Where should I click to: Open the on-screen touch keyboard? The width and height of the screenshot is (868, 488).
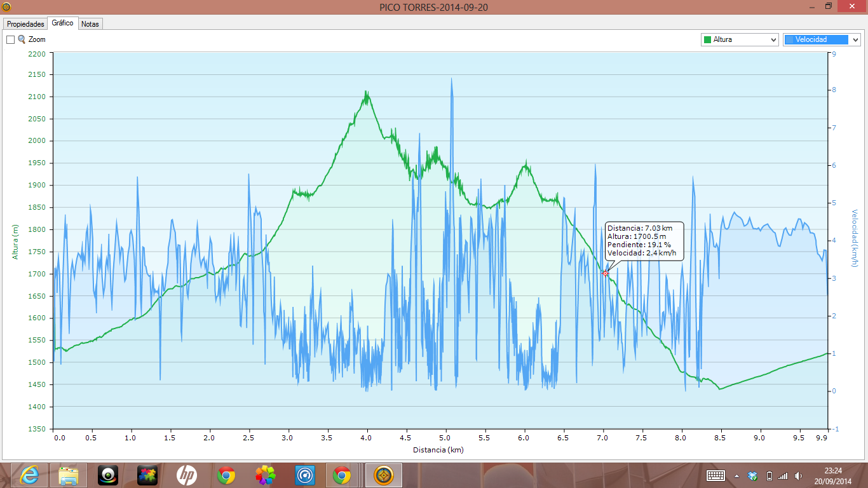716,475
